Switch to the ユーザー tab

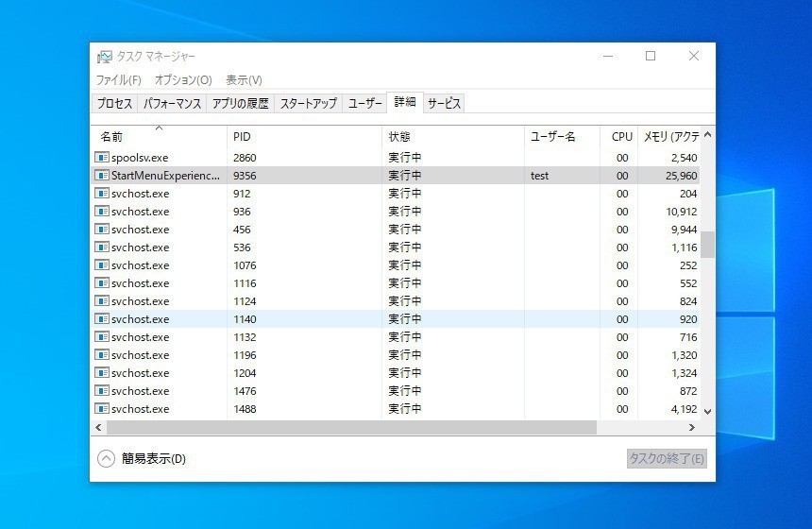[364, 103]
